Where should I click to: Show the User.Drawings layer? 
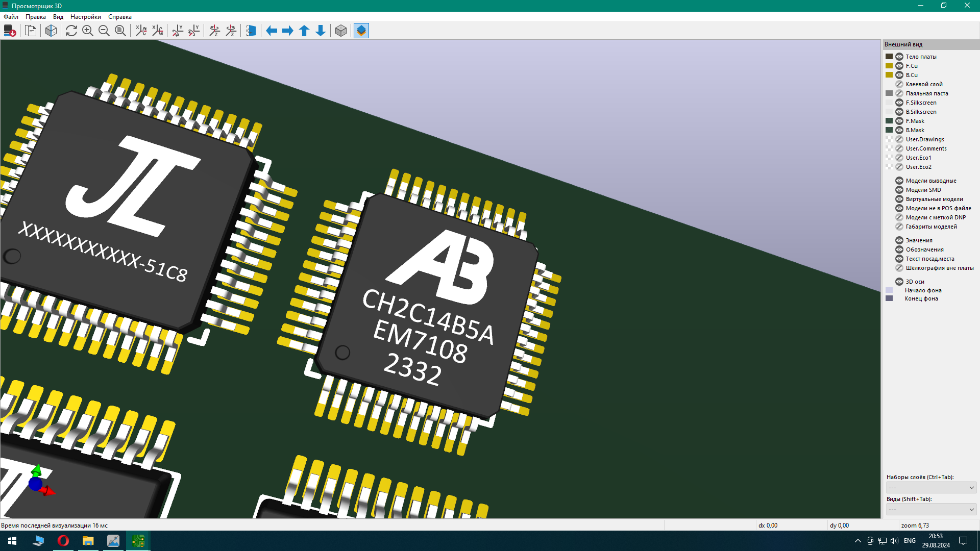click(x=899, y=139)
